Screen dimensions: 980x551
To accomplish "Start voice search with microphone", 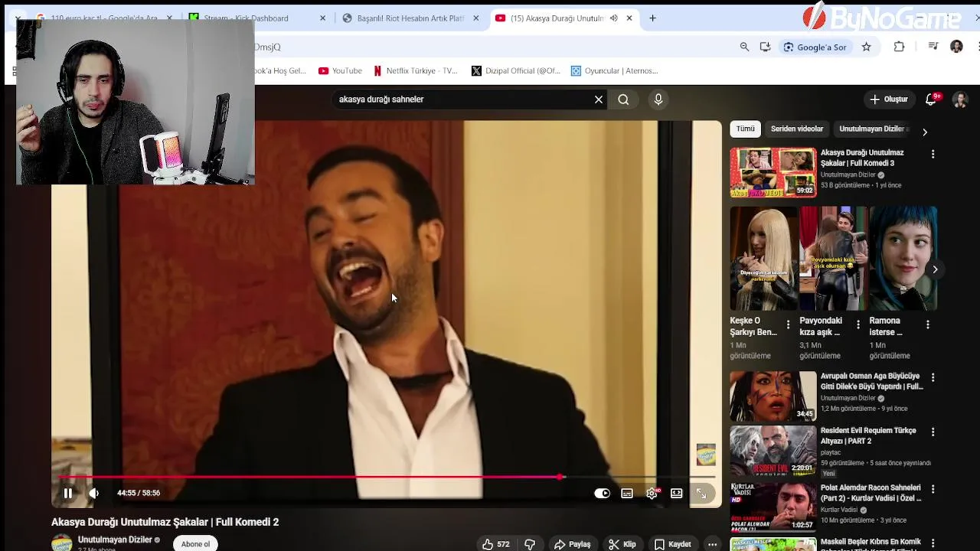I will (x=658, y=99).
